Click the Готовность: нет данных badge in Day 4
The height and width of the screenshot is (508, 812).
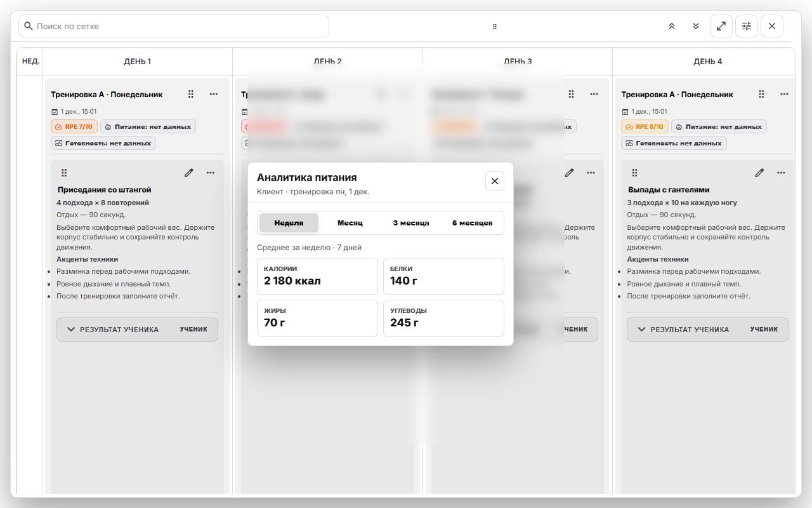(x=674, y=143)
